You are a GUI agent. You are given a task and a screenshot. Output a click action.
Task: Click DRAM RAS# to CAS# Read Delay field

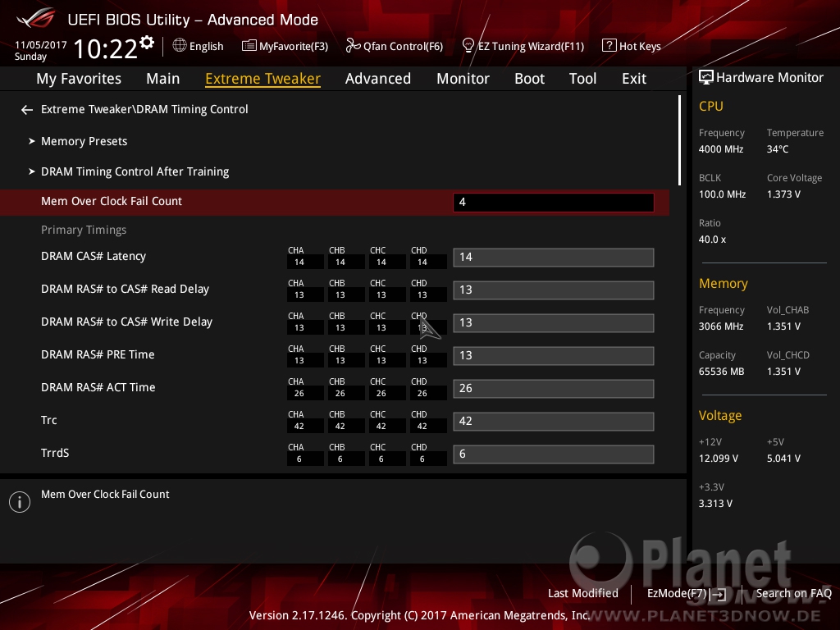554,290
